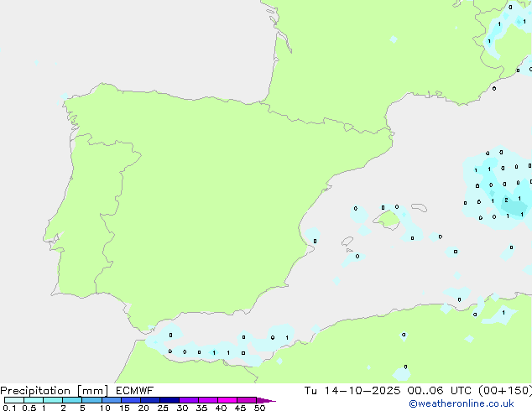Click the ECMWF model label
This screenshot has height=411, width=532.
pos(135,391)
